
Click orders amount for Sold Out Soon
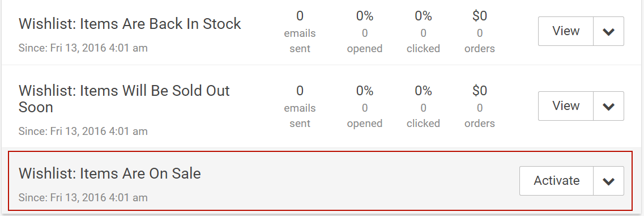[x=480, y=91]
